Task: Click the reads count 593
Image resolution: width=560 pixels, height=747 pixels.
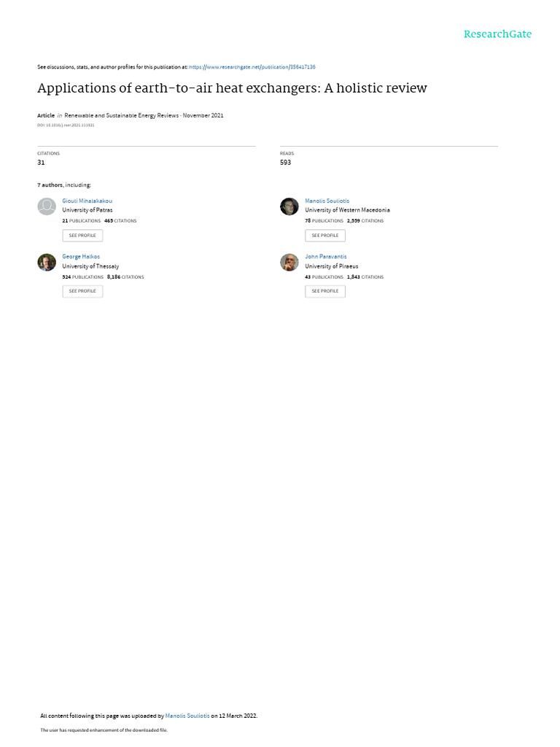Action: pos(285,163)
